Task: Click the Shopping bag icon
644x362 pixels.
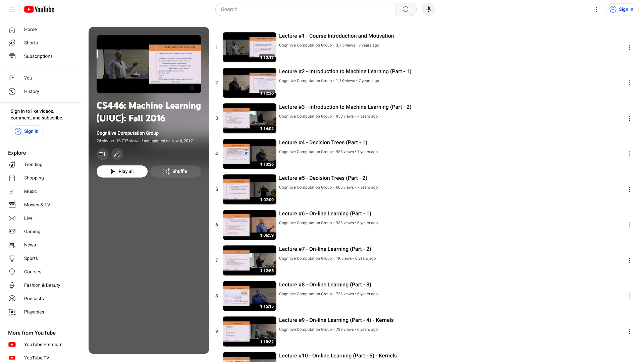Action: (x=12, y=178)
